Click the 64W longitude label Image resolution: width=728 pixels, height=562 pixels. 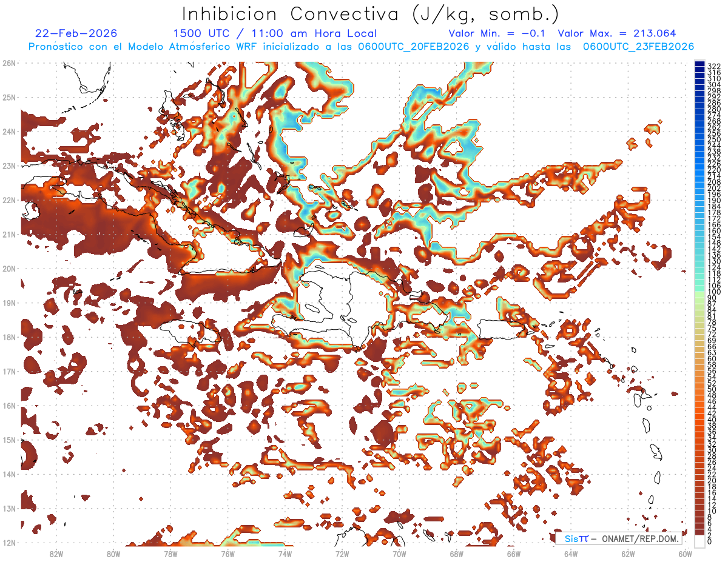570,554
